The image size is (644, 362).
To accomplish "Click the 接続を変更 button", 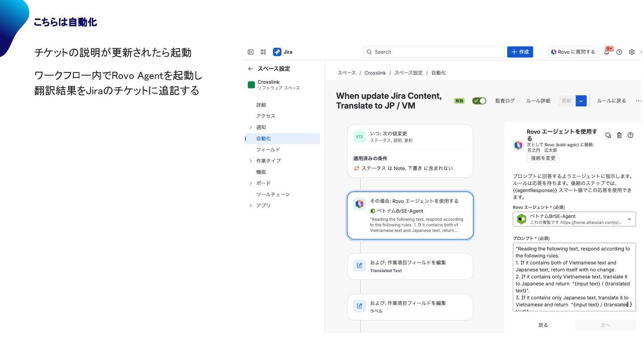I will coord(543,158).
